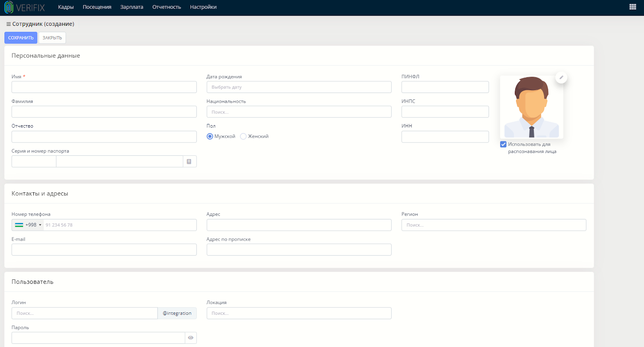Click the Контакты и адреса heading
The height and width of the screenshot is (347, 644).
tap(40, 194)
